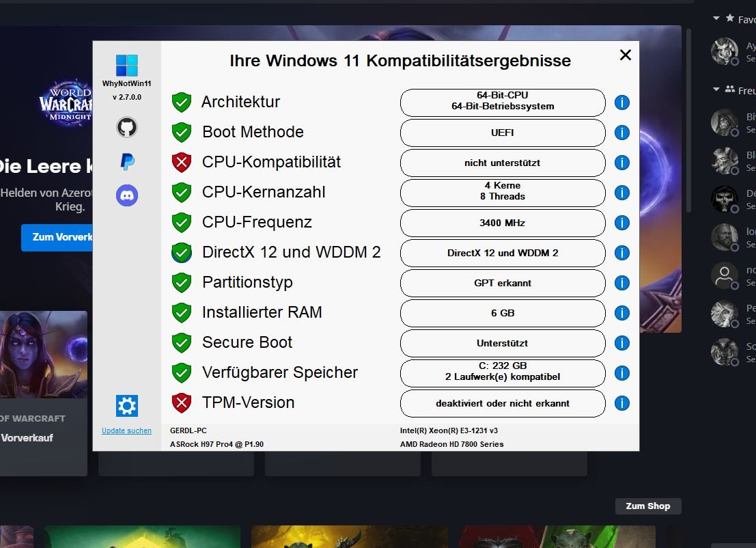This screenshot has width=756, height=548.
Task: Click green check shield beside Secure Boot
Action: pyautogui.click(x=182, y=343)
